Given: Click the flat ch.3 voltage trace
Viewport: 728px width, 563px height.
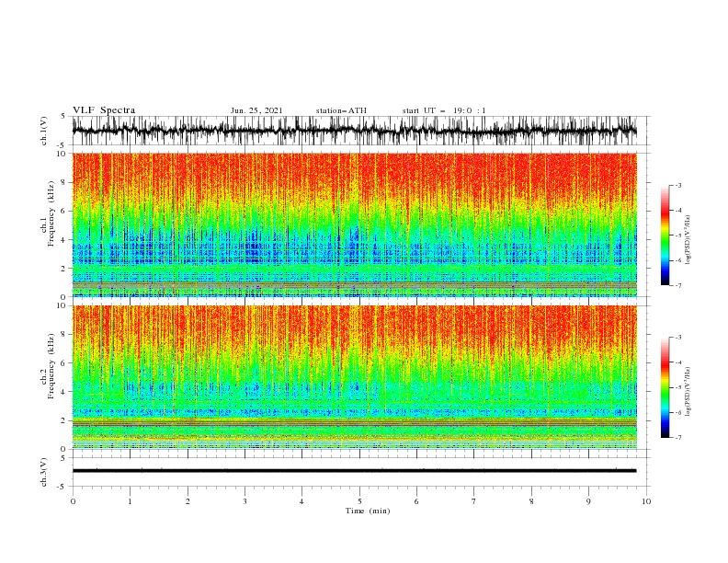Looking at the screenshot, I should click(x=354, y=471).
